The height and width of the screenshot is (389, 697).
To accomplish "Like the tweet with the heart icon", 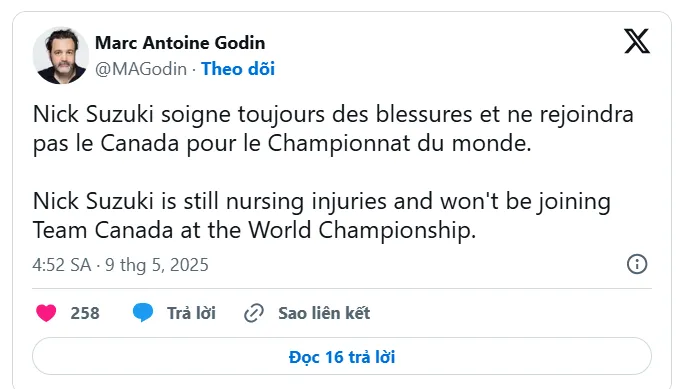I will pos(46,313).
